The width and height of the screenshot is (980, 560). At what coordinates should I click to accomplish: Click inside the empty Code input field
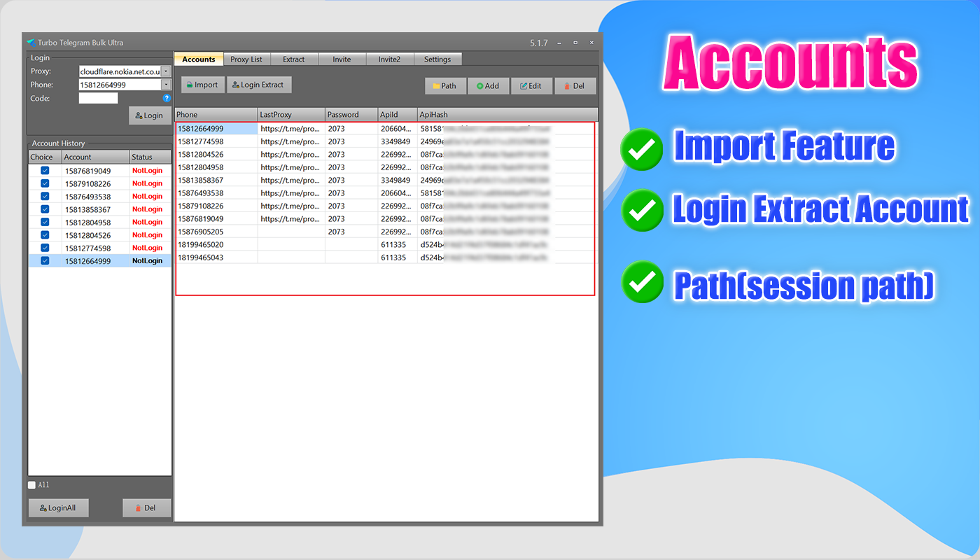pyautogui.click(x=98, y=98)
